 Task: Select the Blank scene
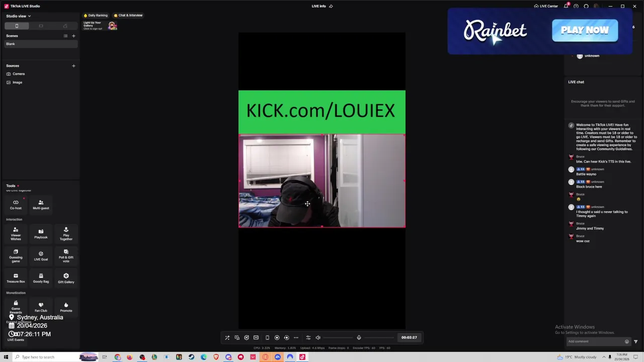point(40,44)
